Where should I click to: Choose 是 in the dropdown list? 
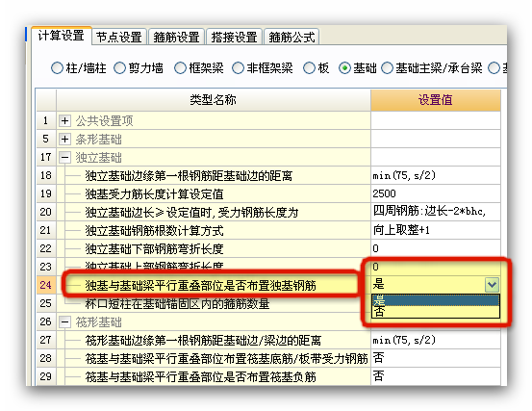pos(436,300)
